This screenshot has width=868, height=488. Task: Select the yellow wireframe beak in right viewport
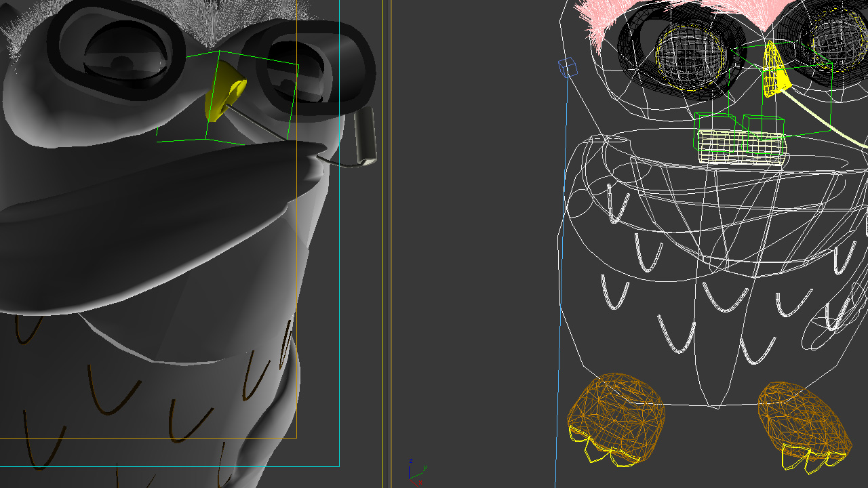[776, 70]
